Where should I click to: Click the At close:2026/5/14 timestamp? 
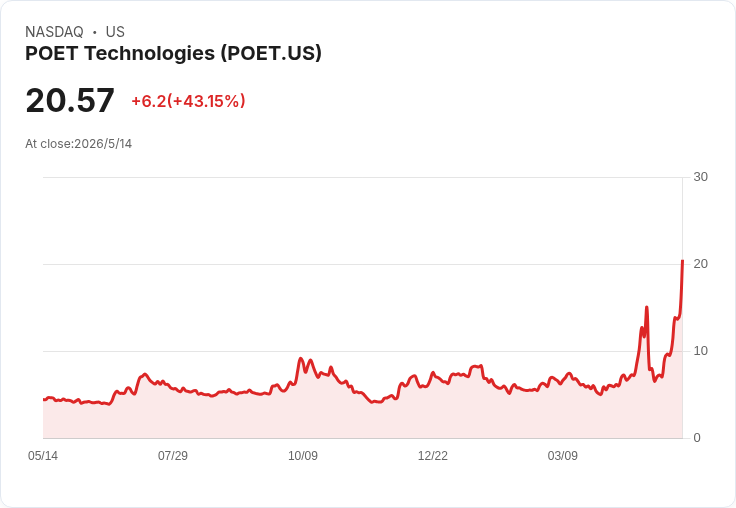[78, 144]
